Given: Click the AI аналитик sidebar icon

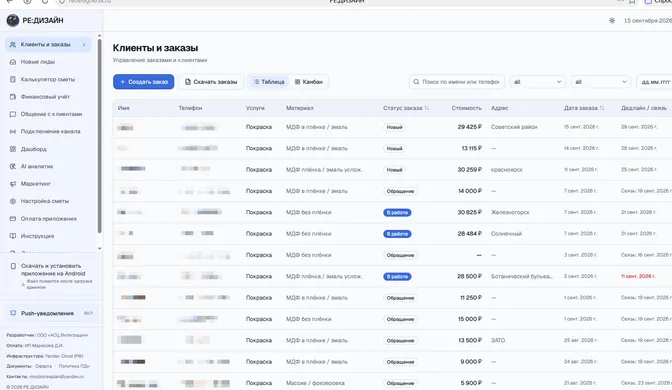Looking at the screenshot, I should pyautogui.click(x=13, y=166).
